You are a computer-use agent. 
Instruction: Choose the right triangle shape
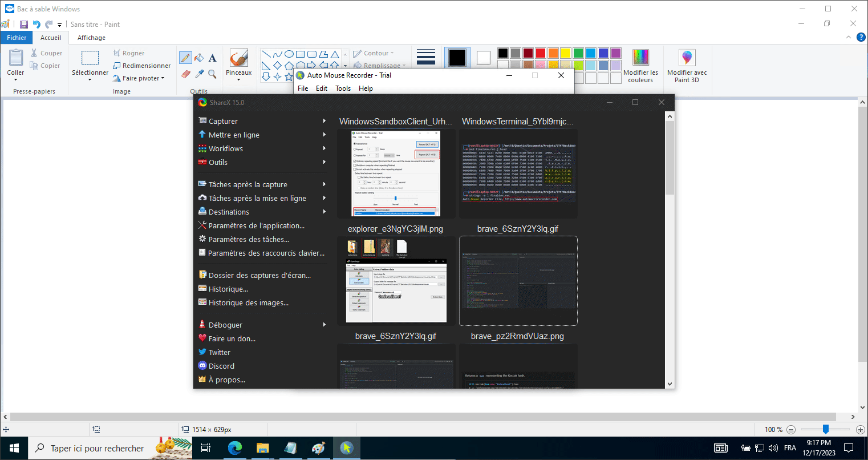click(266, 65)
